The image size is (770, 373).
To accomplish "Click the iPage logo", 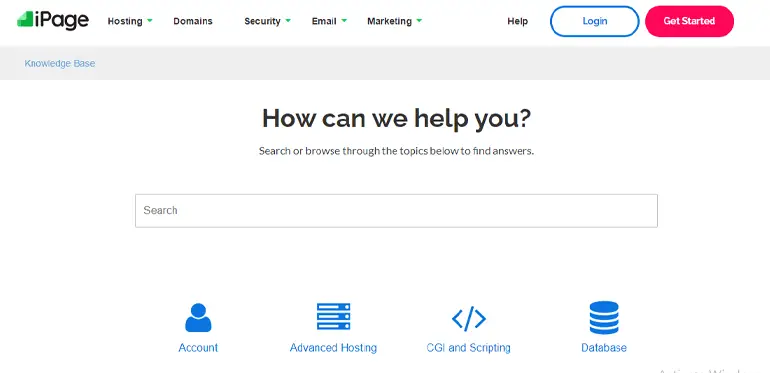I will tap(53, 20).
